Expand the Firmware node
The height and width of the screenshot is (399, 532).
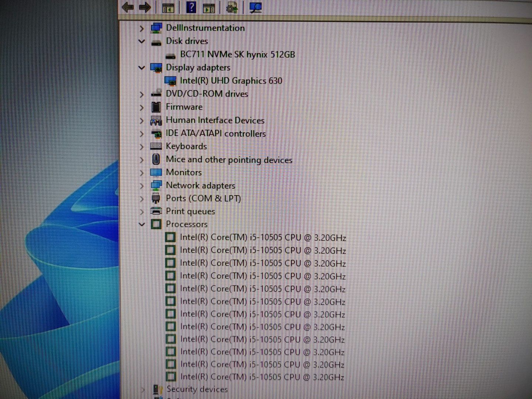(x=141, y=108)
